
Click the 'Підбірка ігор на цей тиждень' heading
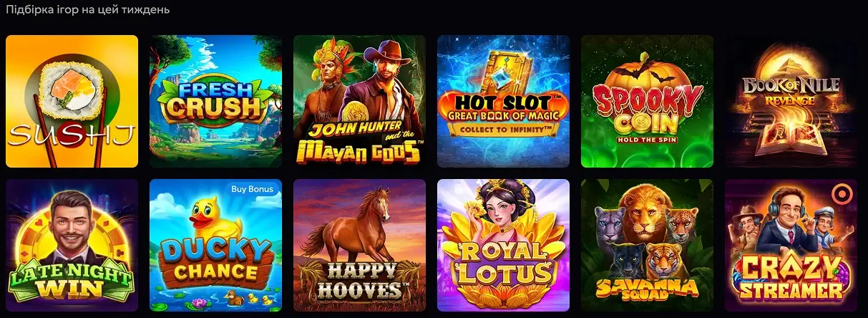(x=87, y=11)
